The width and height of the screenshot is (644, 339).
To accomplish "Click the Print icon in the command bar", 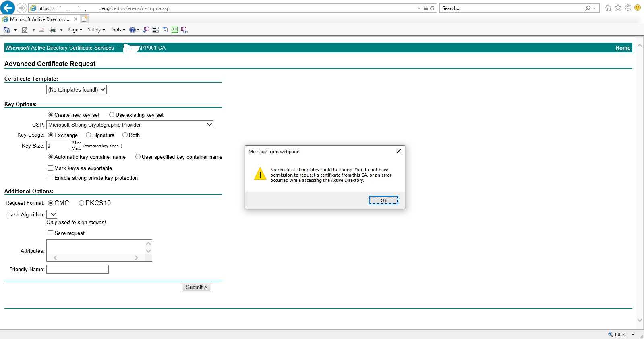I will (53, 30).
